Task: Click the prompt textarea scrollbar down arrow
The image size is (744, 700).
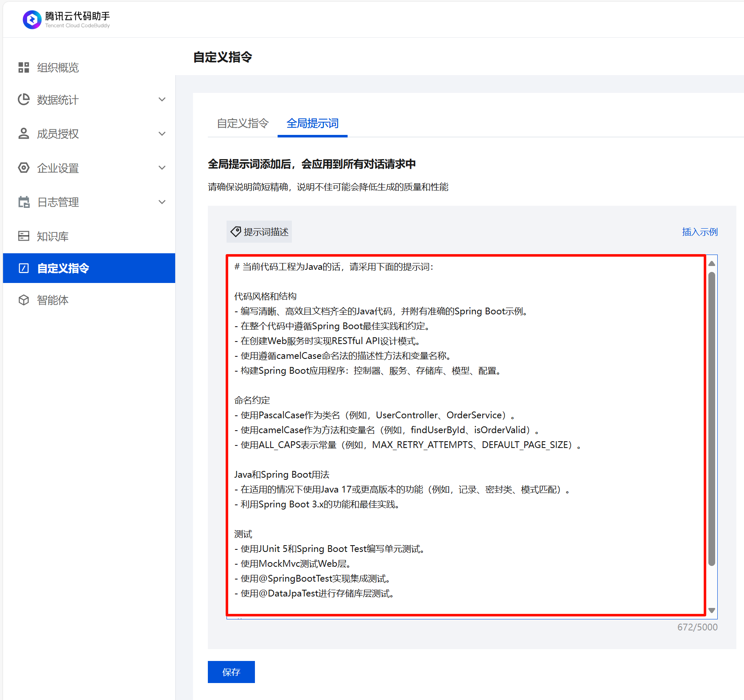Action: click(712, 610)
